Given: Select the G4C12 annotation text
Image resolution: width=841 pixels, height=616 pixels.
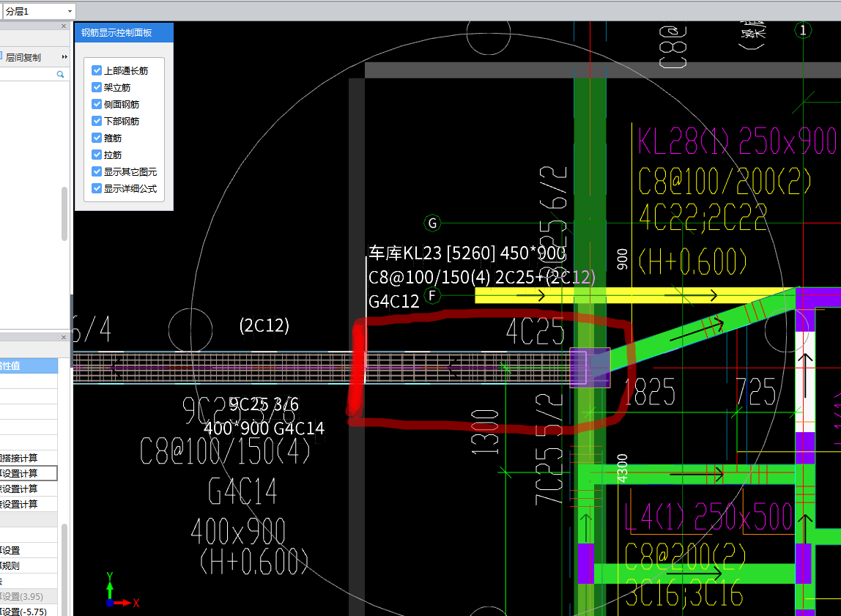Looking at the screenshot, I should (393, 301).
